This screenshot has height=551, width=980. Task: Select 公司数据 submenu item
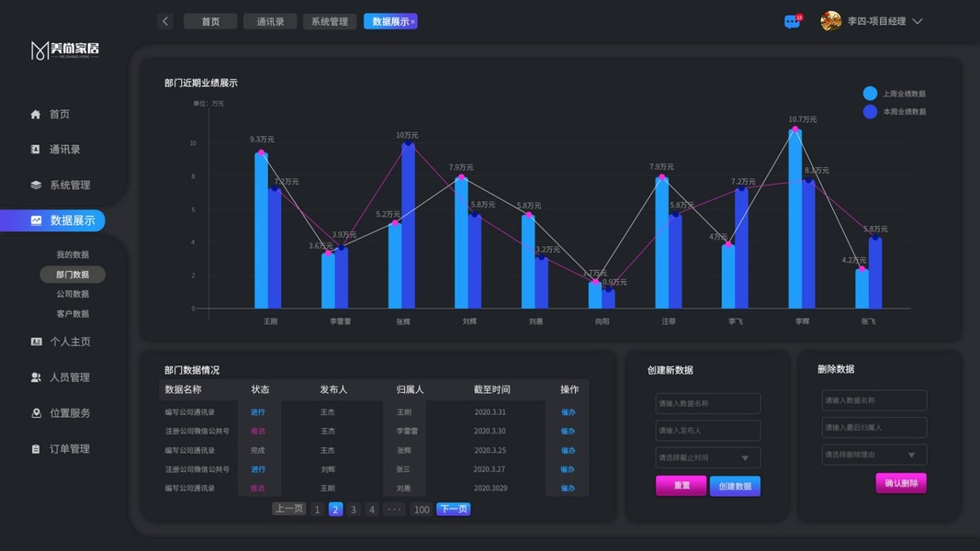(73, 294)
